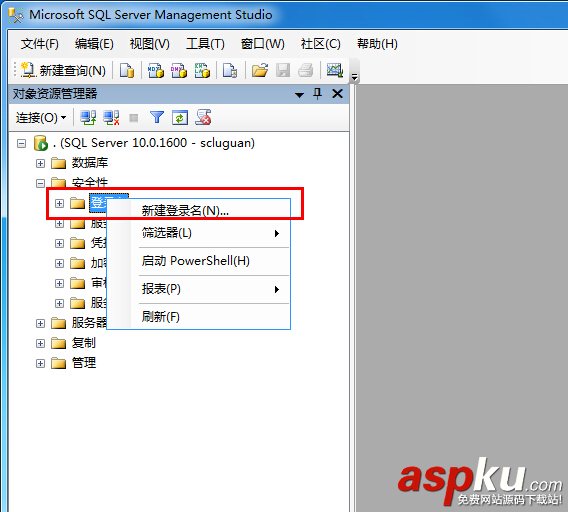Image resolution: width=568 pixels, height=512 pixels.
Task: Open the 连接(O) dropdown
Action: click(x=41, y=117)
